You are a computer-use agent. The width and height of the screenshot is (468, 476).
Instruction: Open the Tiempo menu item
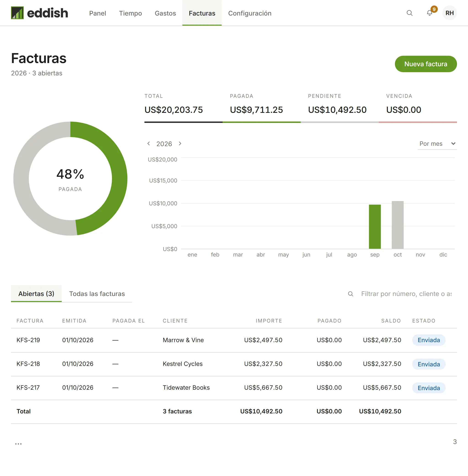pyautogui.click(x=130, y=13)
